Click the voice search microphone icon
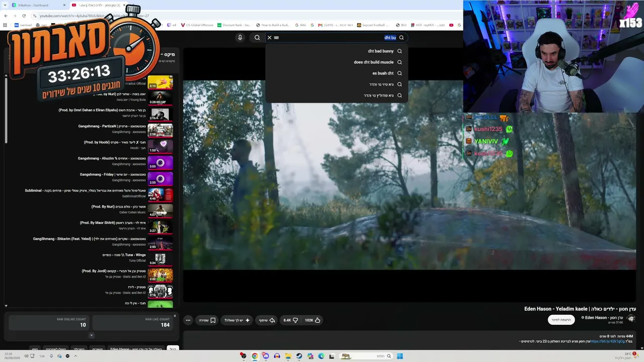 tap(240, 38)
